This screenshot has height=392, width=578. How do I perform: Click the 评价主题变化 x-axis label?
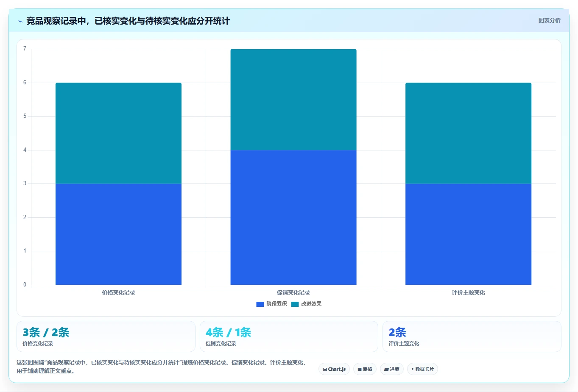[468, 292]
